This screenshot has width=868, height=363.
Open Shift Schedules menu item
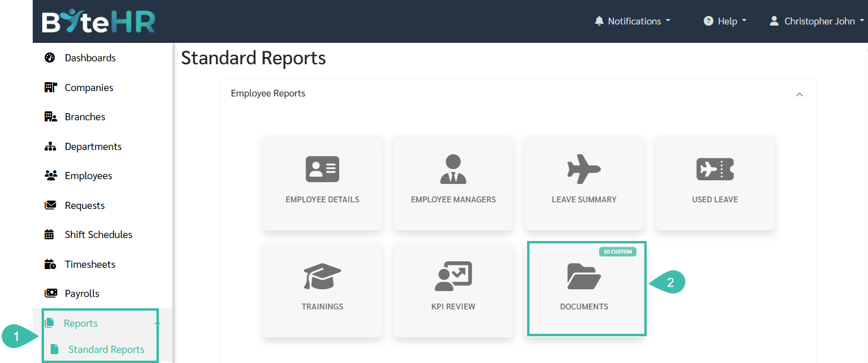(x=99, y=234)
